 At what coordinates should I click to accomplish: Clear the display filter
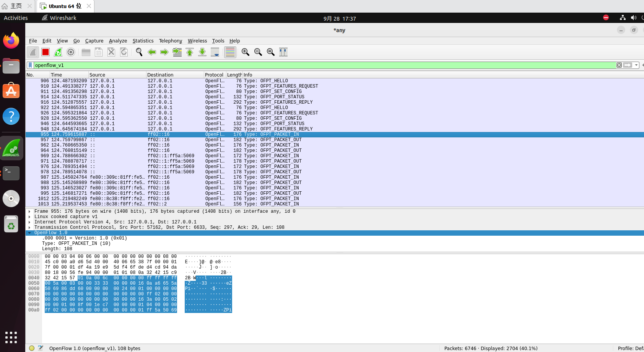[x=619, y=65]
